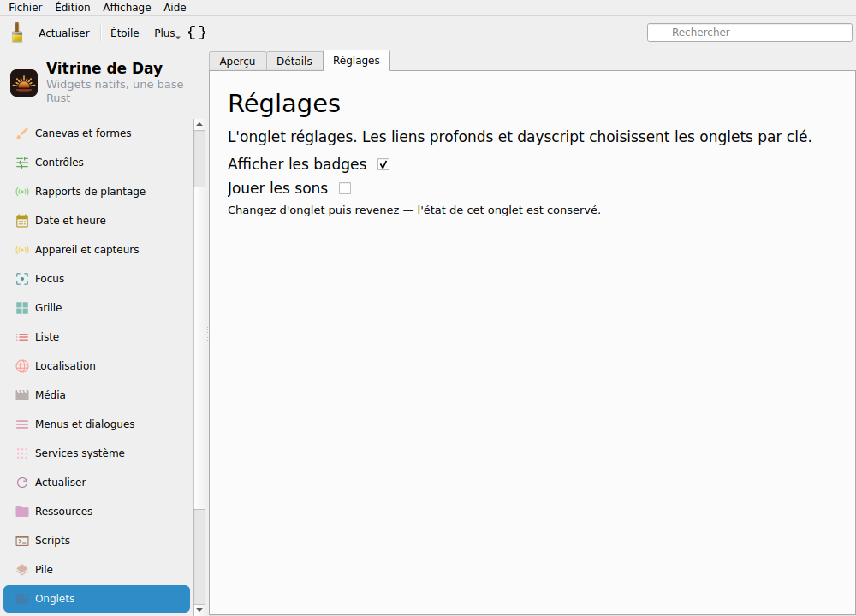Open the Liste label in sidebar
This screenshot has height=616, width=856.
(x=47, y=336)
